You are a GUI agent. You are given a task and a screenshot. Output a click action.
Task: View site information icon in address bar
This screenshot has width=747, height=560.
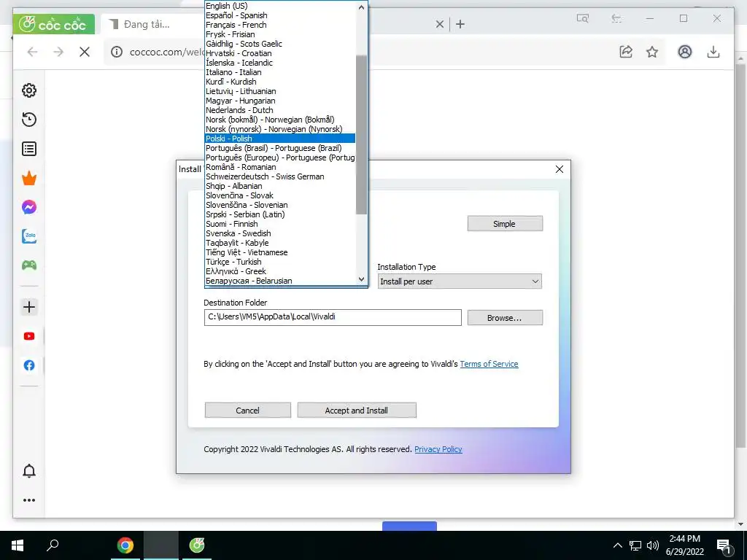tap(117, 52)
